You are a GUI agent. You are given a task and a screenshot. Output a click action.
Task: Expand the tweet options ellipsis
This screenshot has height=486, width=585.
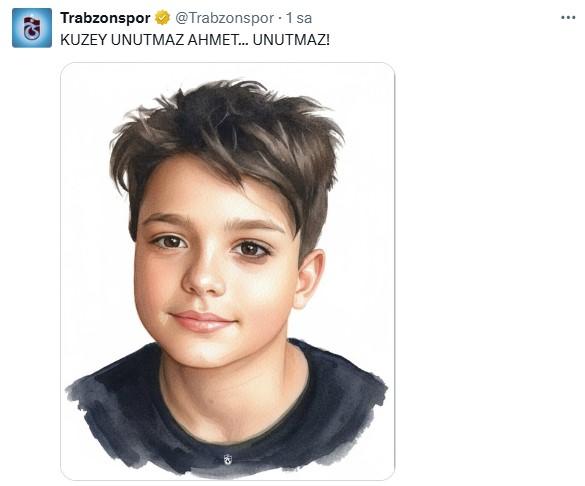(x=568, y=18)
